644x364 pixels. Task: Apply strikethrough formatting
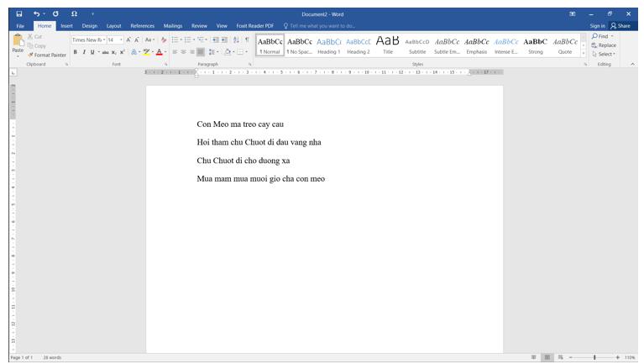(104, 52)
